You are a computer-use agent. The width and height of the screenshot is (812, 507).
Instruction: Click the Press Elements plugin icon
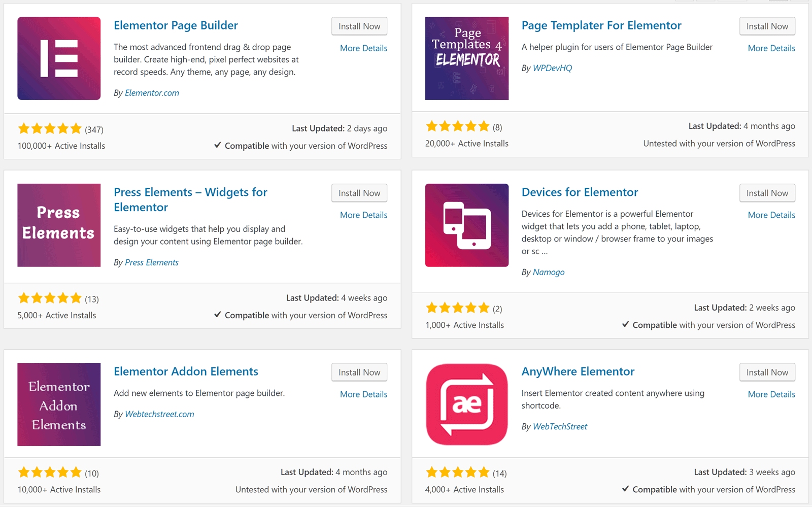(59, 225)
